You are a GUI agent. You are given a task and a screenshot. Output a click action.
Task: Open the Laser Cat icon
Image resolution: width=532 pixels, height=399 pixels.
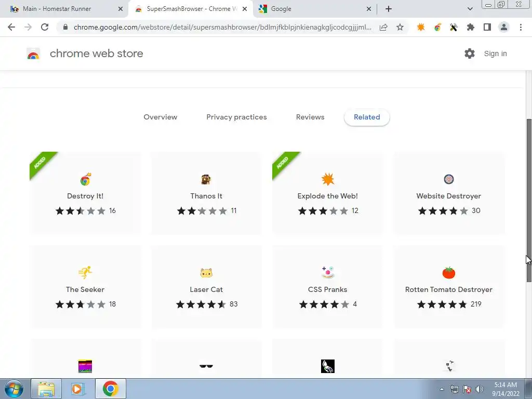pos(206,273)
